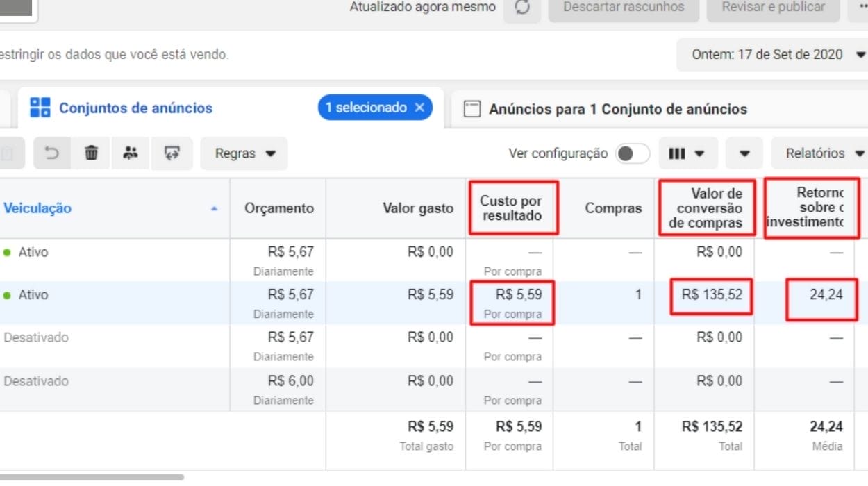
Task: Open the Regras dropdown
Action: tap(244, 153)
